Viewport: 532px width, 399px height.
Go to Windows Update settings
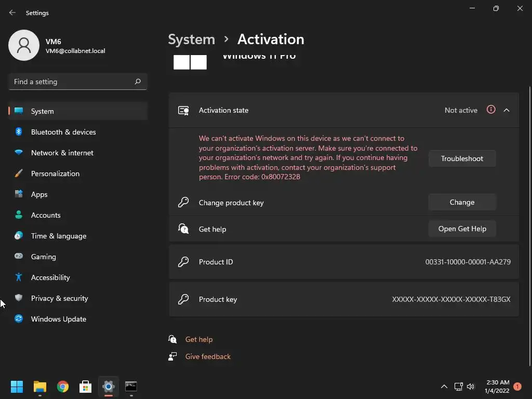pos(78,319)
